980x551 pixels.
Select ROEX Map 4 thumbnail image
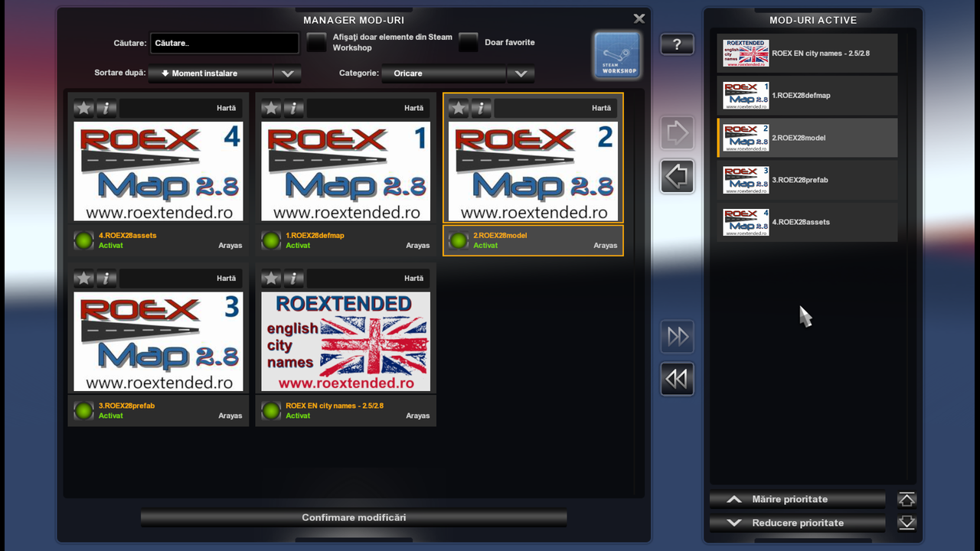pyautogui.click(x=158, y=171)
